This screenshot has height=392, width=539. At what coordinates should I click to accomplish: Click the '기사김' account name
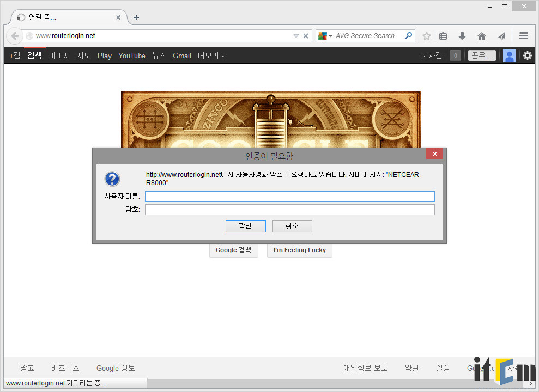[432, 56]
